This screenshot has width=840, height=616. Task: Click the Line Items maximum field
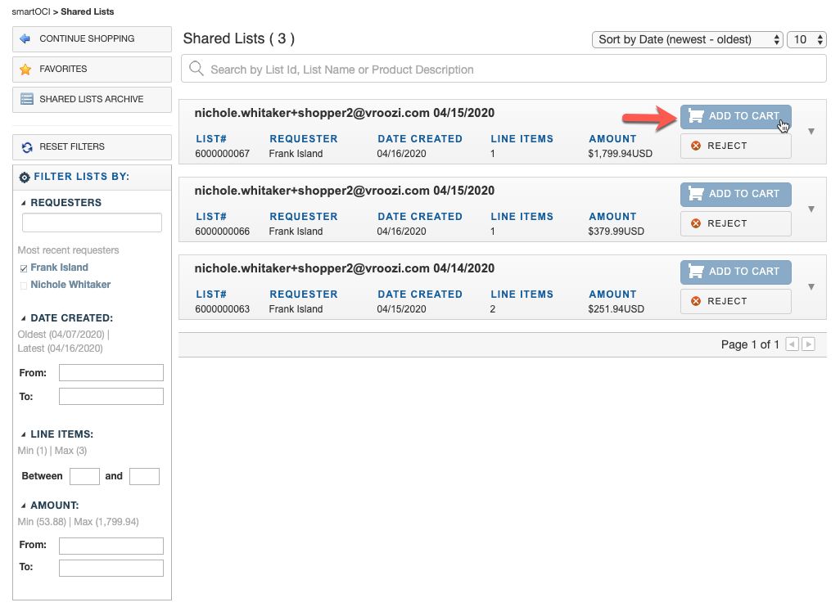144,476
